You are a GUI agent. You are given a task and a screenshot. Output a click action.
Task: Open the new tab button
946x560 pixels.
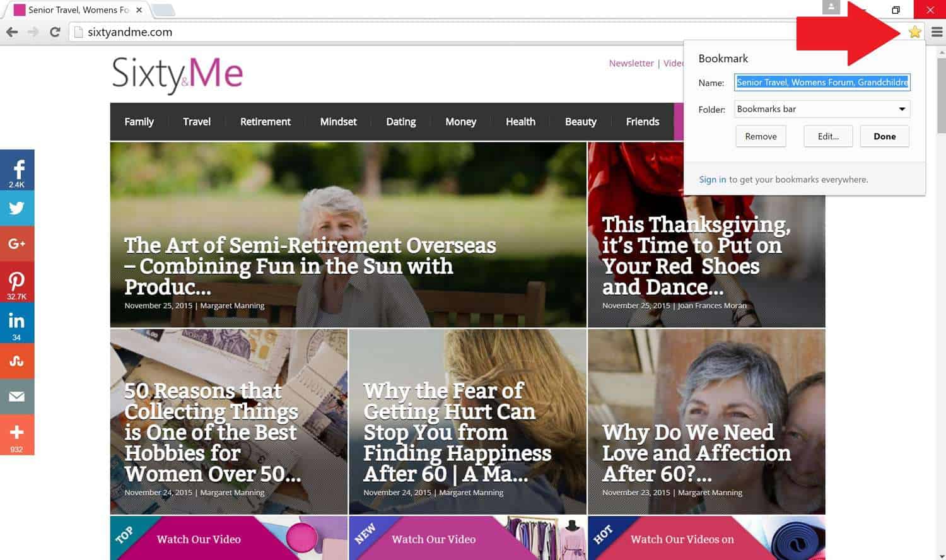click(163, 10)
